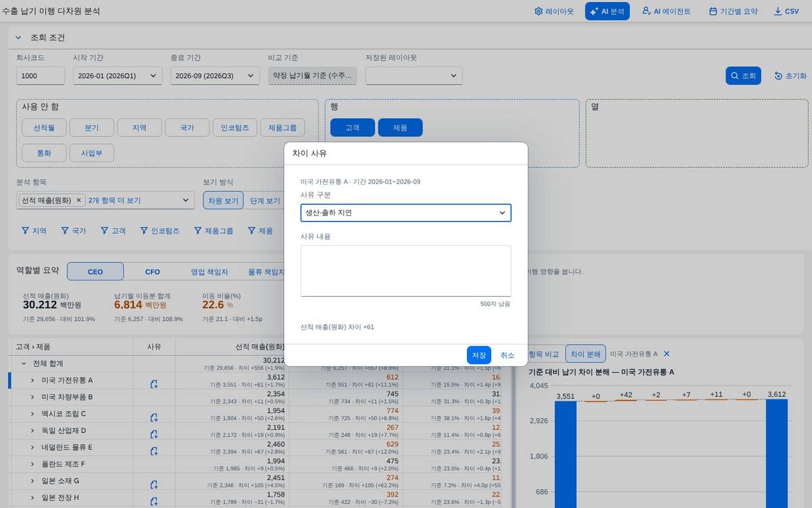Click reason note icon for 멕시코 조립 C
Image resolution: width=812 pixels, height=508 pixels.
tap(154, 418)
